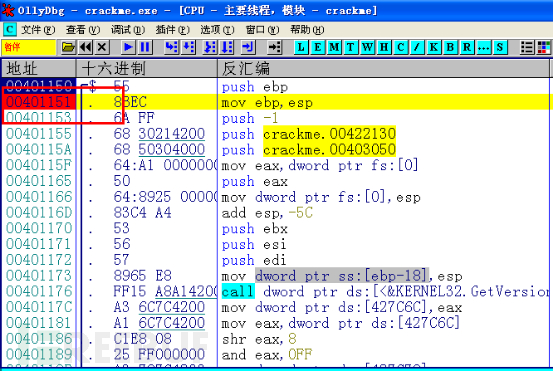Open Call Stack with K button
Screen dimensions: 554x372
pyautogui.click(x=434, y=47)
